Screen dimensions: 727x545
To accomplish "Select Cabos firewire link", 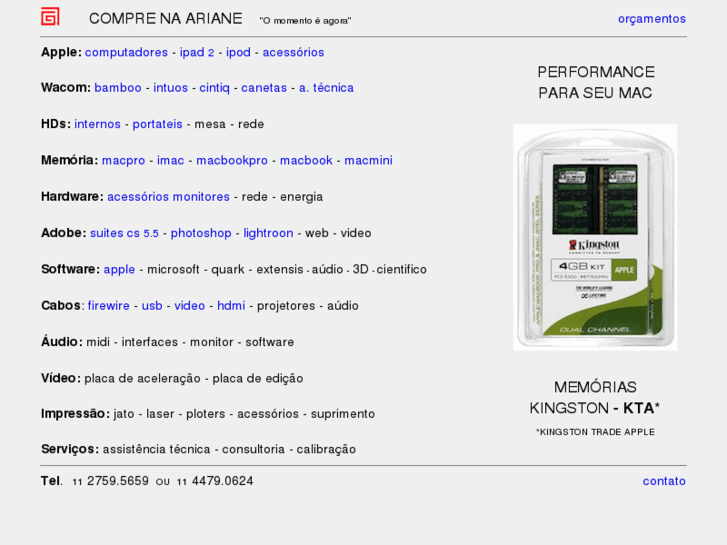I will tap(108, 306).
